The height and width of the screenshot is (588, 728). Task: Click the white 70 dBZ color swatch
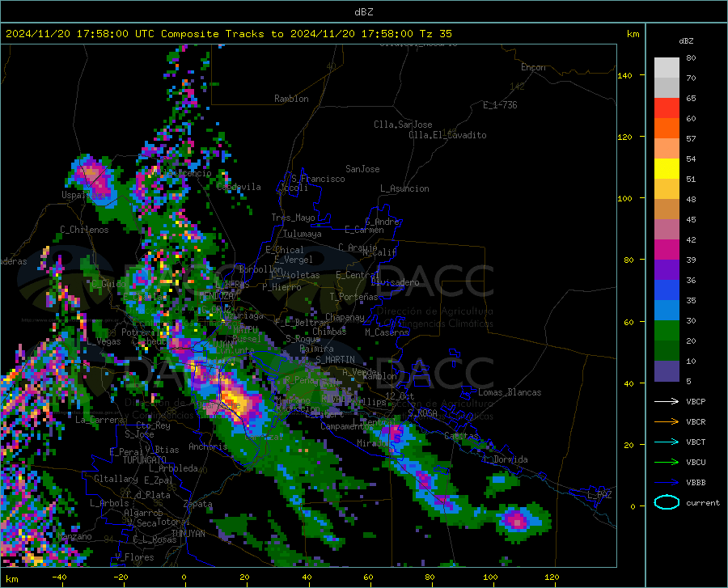[667, 68]
